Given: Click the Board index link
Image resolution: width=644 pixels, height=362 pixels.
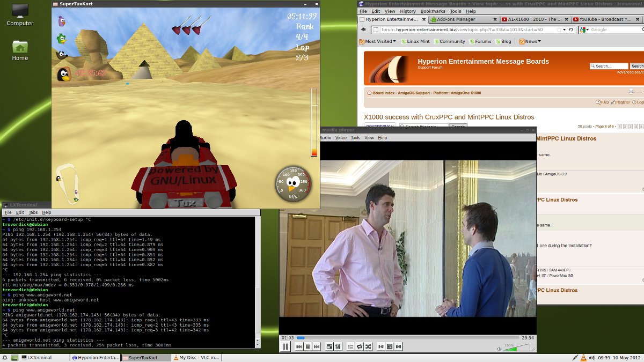Looking at the screenshot, I should click(x=383, y=93).
